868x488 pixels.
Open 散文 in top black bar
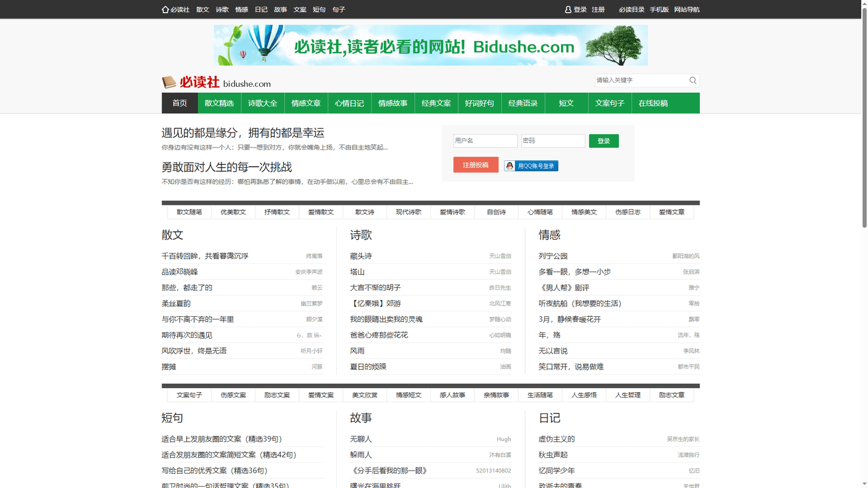pyautogui.click(x=203, y=10)
